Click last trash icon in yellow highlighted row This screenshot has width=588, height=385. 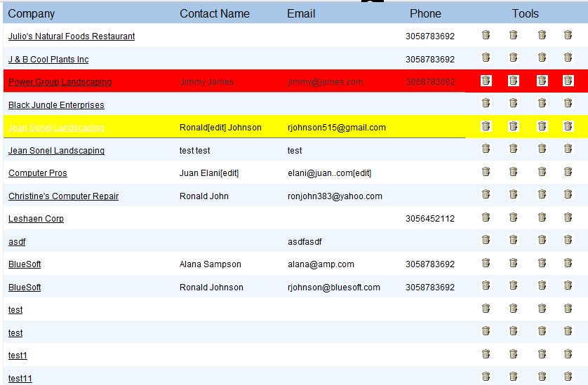point(568,126)
